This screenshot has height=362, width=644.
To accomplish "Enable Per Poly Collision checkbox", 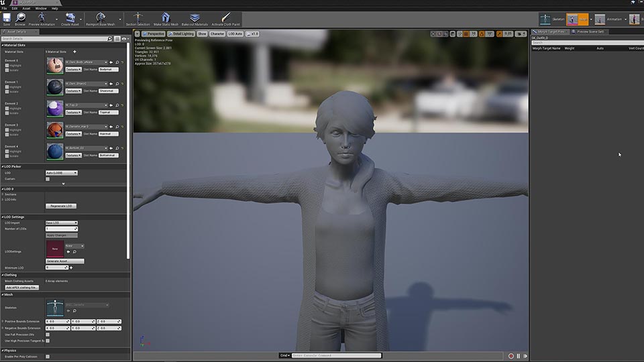I will point(48,357).
